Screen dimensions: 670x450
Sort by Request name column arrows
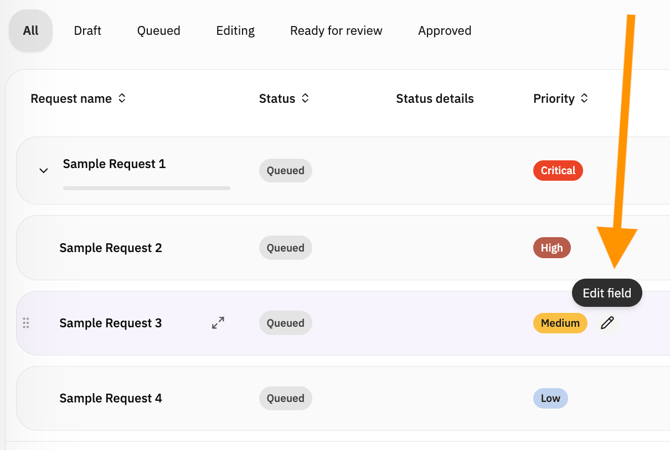coord(122,99)
